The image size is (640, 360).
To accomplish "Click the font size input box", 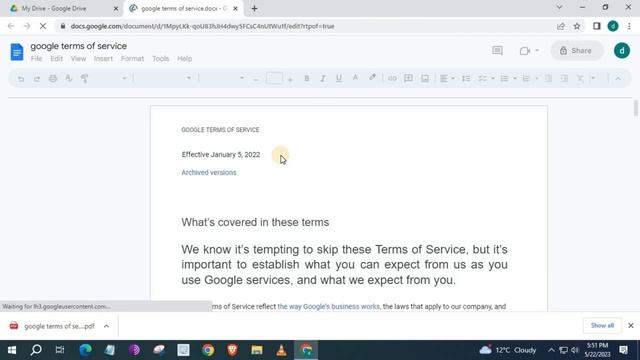I will [274, 78].
